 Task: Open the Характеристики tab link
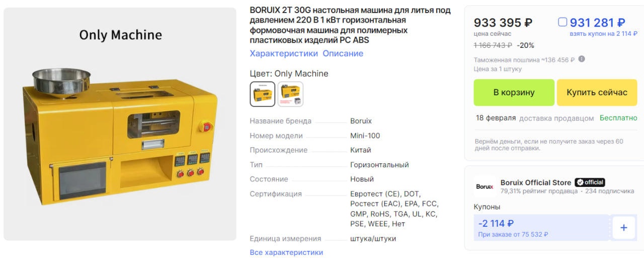284,53
